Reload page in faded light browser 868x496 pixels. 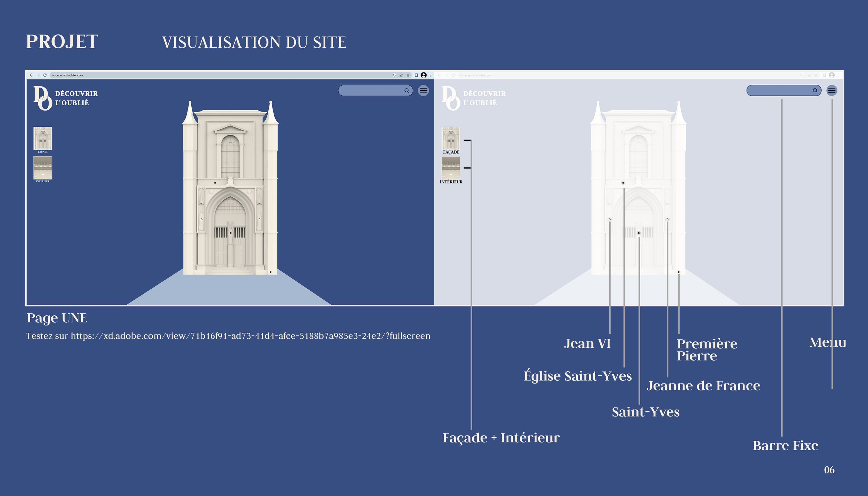453,75
